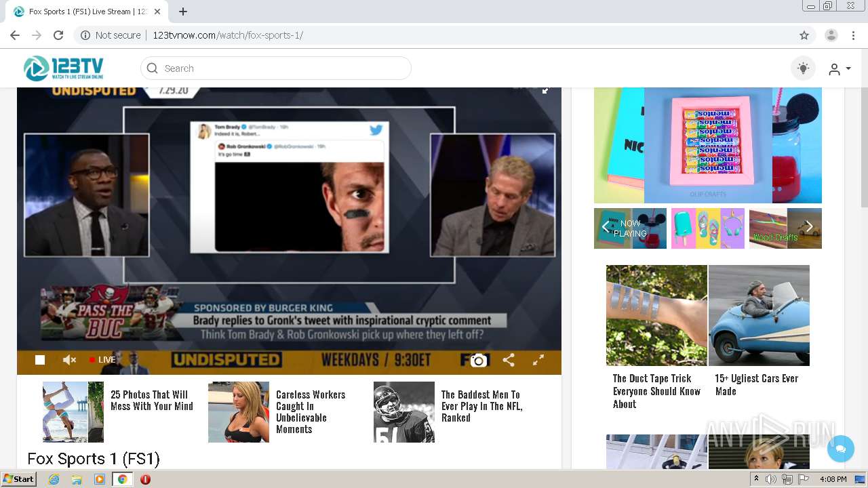Open the blue chat bubble widget

841,449
